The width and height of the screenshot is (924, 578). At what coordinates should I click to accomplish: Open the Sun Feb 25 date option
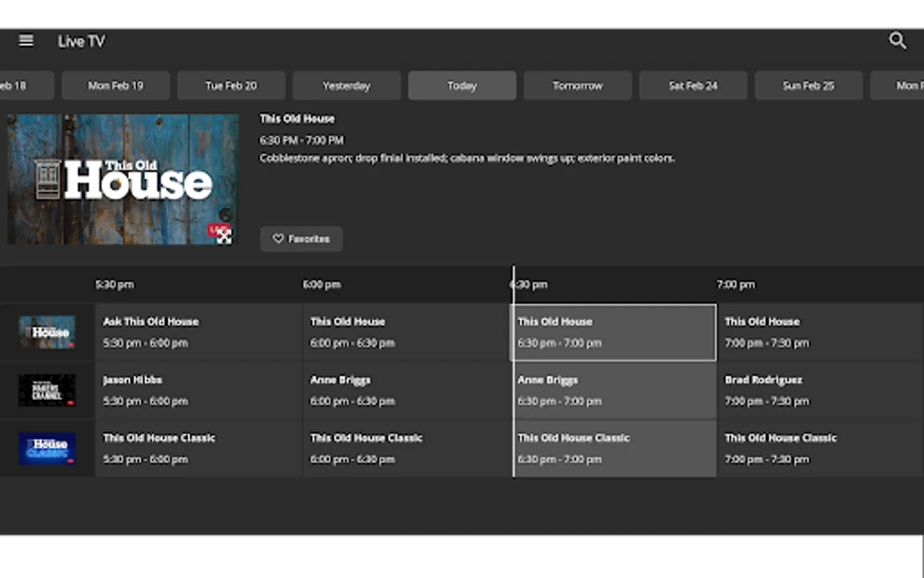808,85
